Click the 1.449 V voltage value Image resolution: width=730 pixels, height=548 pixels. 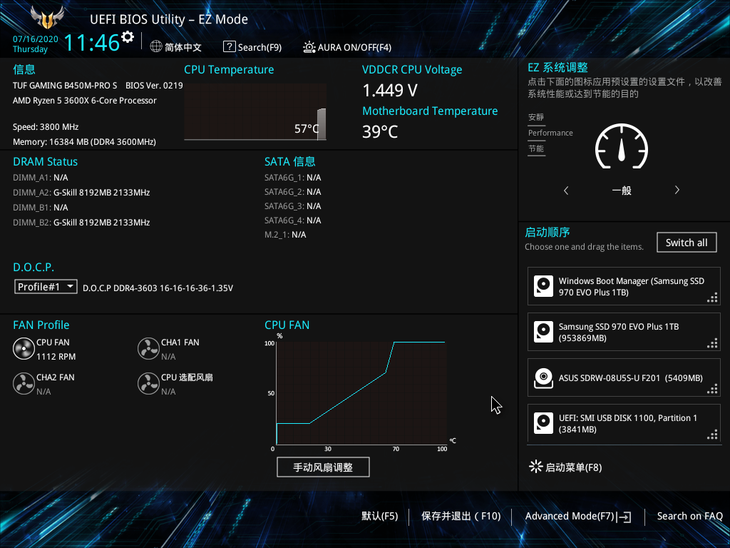390,90
